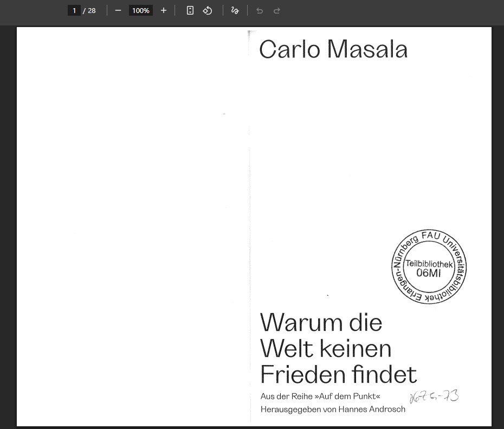Click the 100% zoom level field
The image size is (504, 429).
[x=141, y=11]
